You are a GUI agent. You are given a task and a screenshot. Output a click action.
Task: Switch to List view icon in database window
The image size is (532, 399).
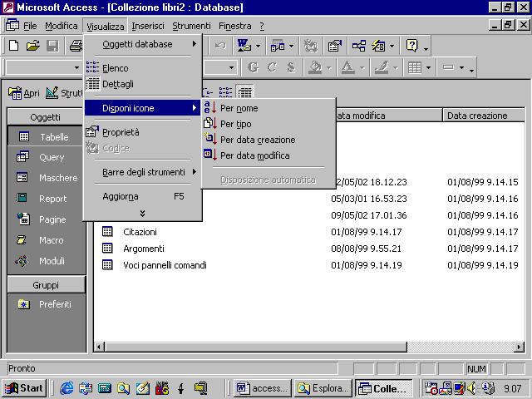click(225, 91)
